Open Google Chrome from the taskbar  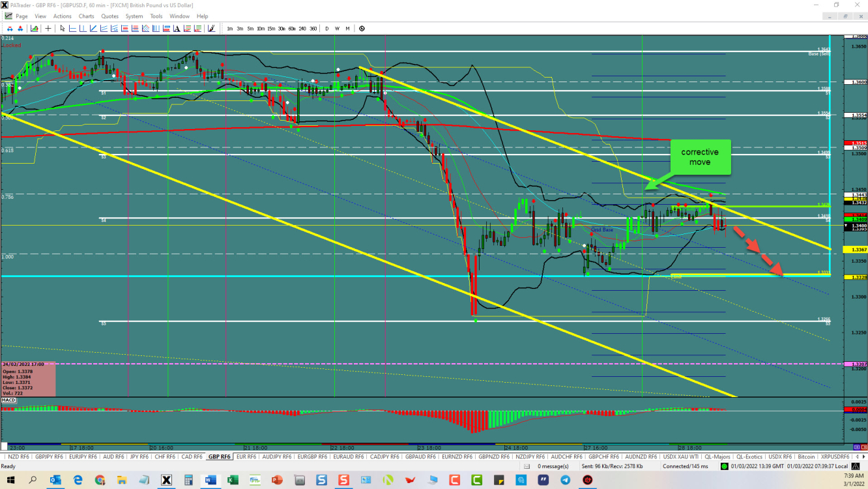(100, 480)
